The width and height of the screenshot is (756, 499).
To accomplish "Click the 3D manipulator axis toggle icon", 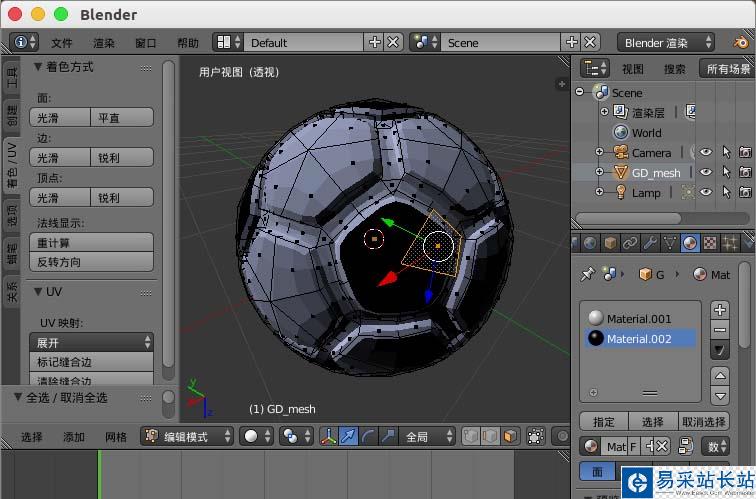I will [328, 437].
